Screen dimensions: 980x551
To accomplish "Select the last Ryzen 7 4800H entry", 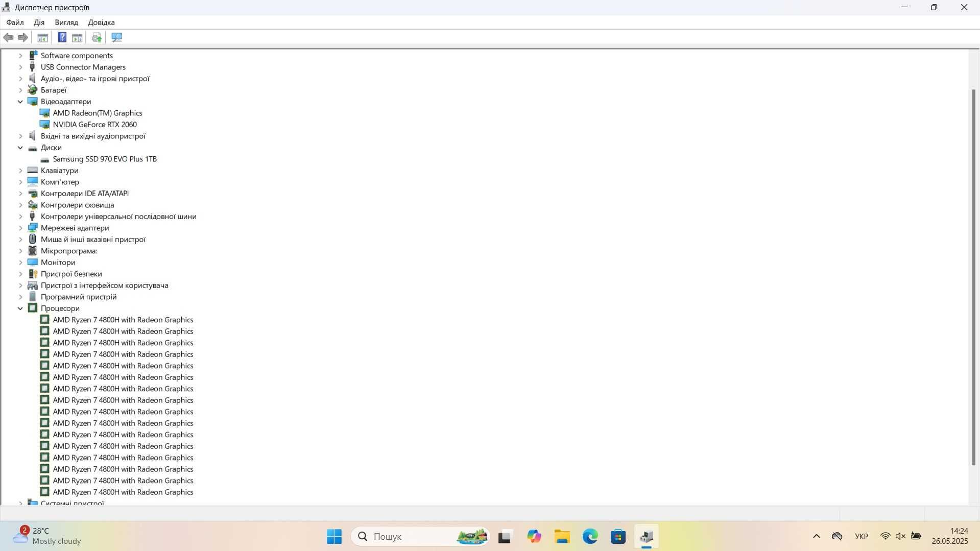I will 123,492.
